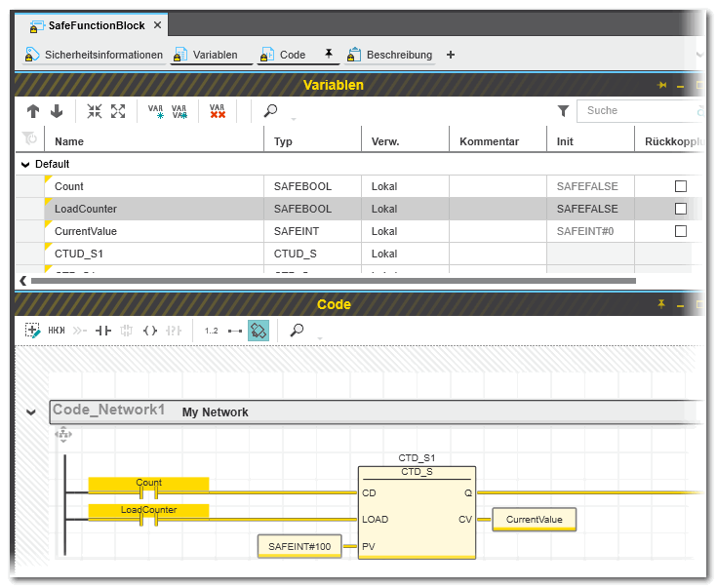Insert a contact with the contact icon

coord(102,331)
